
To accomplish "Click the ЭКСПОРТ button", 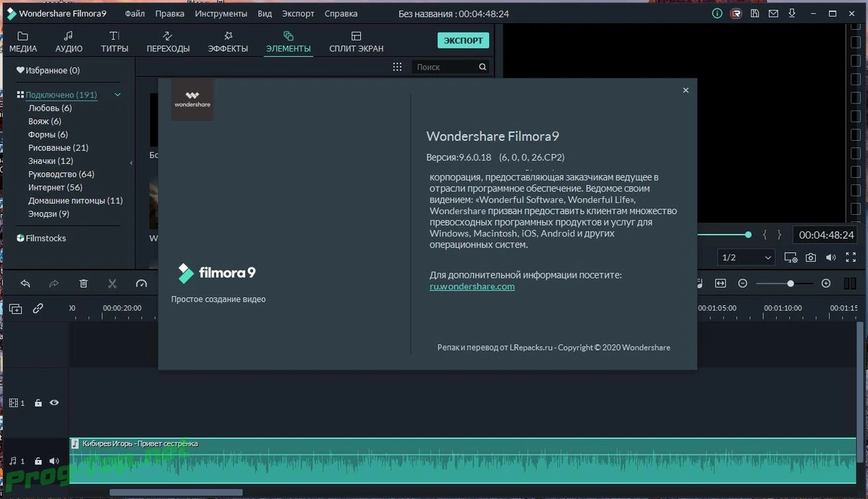I will (x=463, y=40).
